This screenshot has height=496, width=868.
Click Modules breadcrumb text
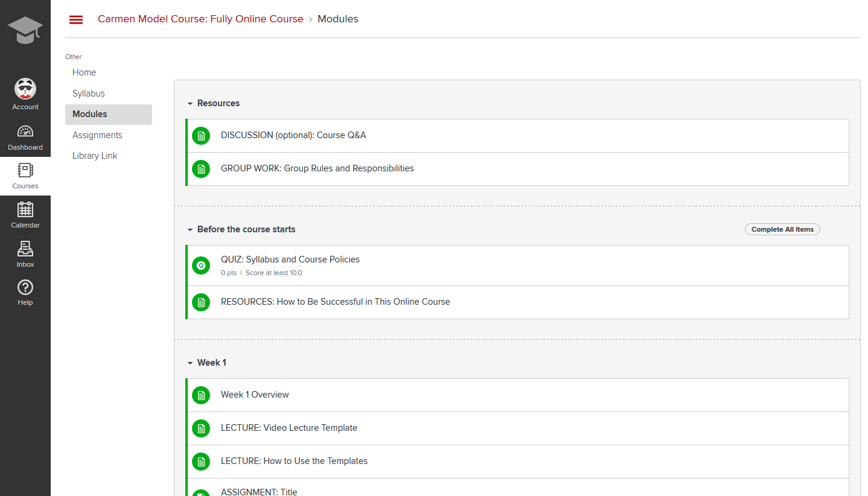click(x=338, y=19)
